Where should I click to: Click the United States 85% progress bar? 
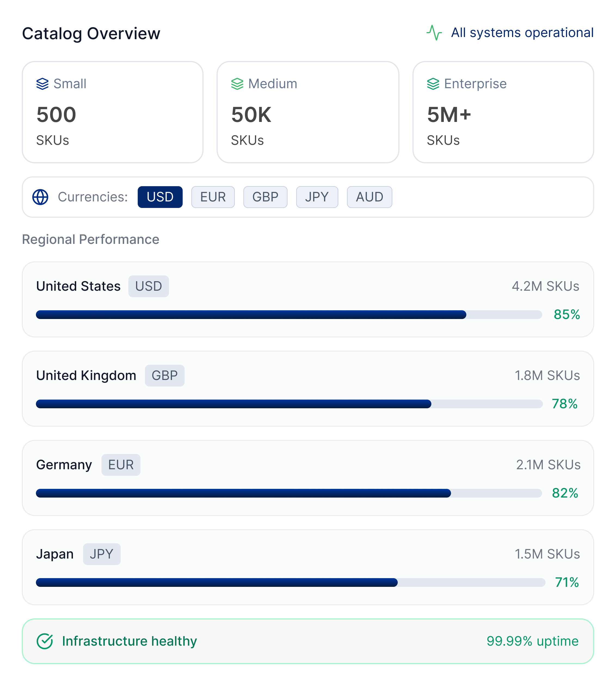pyautogui.click(x=289, y=315)
